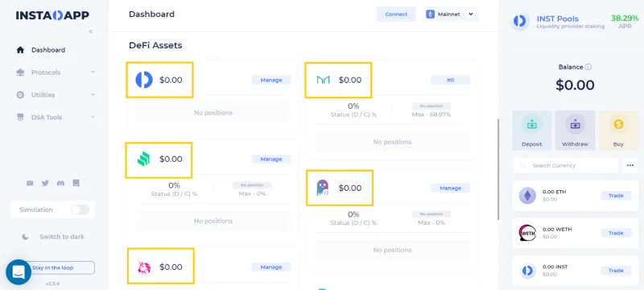Click the Uniswap unicorn icon
Screen dimensions: 644x290
(144, 267)
